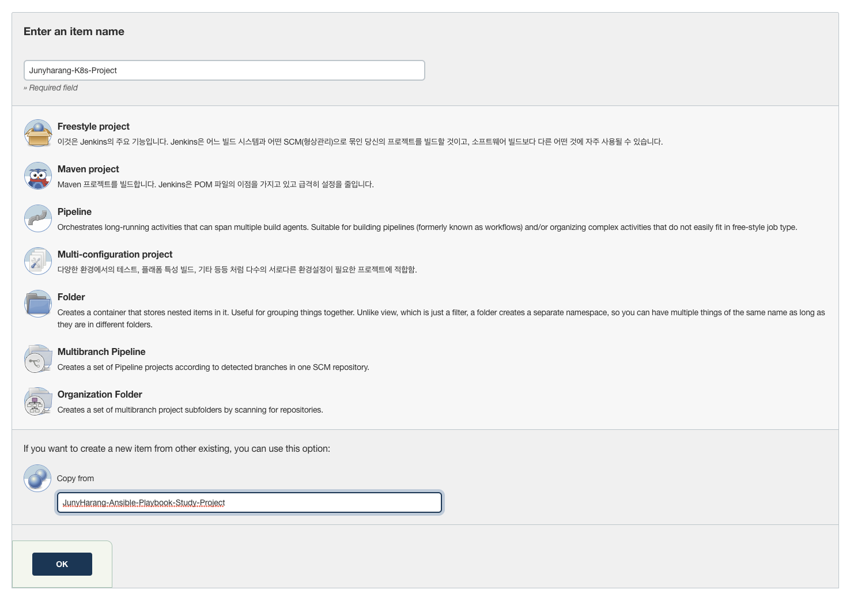The height and width of the screenshot is (616, 850).
Task: Focus the item name input field
Action: [224, 70]
